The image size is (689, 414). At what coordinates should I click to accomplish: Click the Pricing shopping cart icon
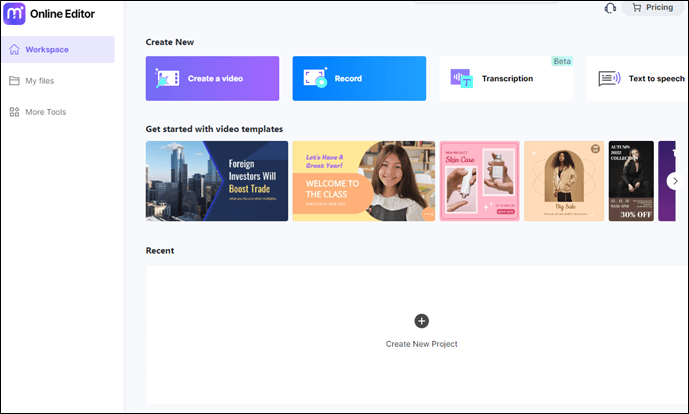pyautogui.click(x=637, y=7)
